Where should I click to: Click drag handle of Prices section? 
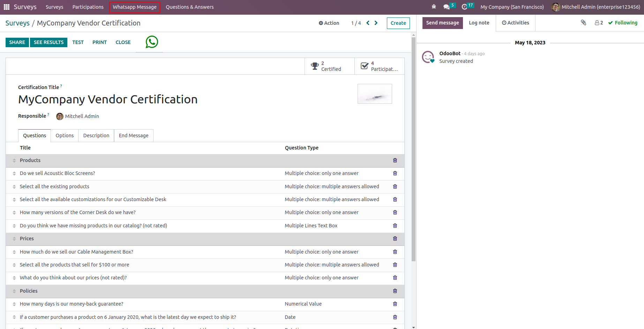click(x=14, y=239)
